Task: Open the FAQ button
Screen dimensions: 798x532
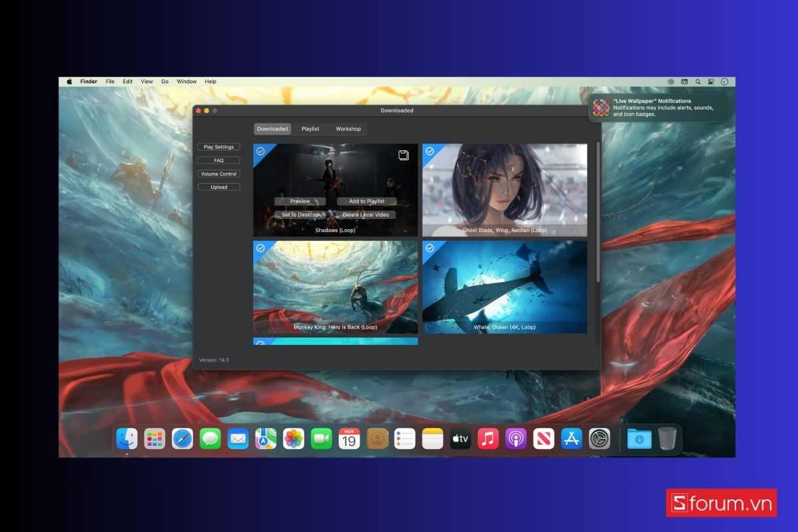Action: [x=219, y=160]
